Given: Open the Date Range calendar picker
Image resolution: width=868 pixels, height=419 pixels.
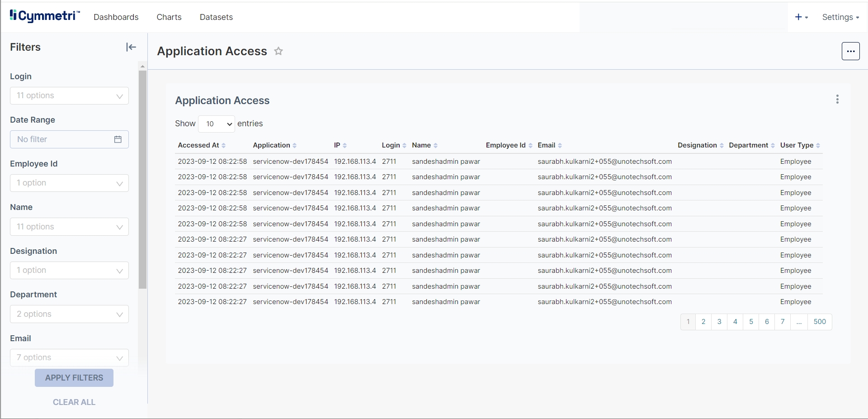Looking at the screenshot, I should pyautogui.click(x=118, y=139).
